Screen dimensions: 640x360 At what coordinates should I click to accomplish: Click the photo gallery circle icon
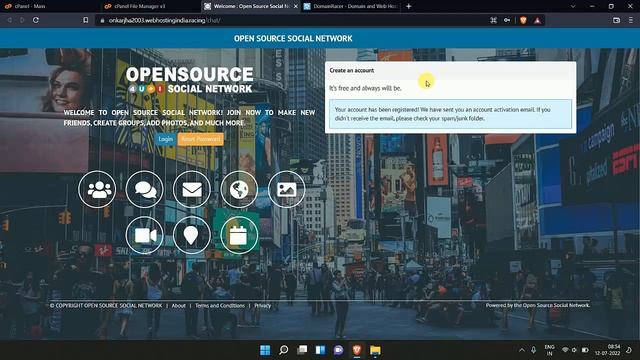click(x=287, y=189)
